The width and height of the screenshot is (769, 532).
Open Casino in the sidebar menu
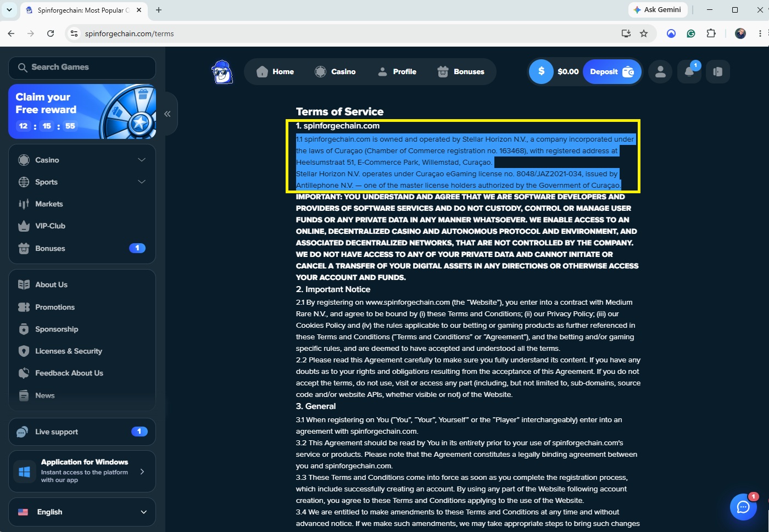tap(47, 160)
